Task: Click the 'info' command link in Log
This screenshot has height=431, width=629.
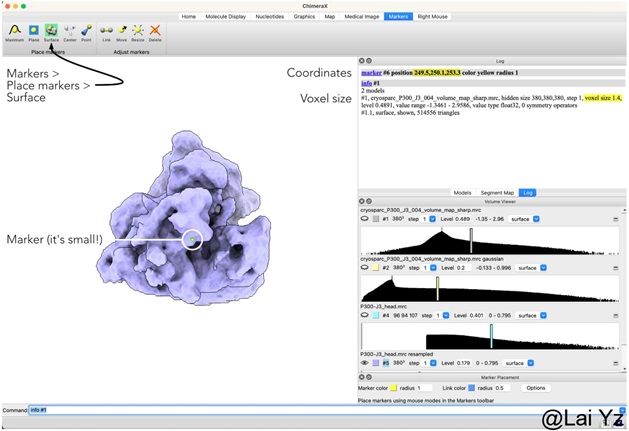Action: pyautogui.click(x=367, y=83)
